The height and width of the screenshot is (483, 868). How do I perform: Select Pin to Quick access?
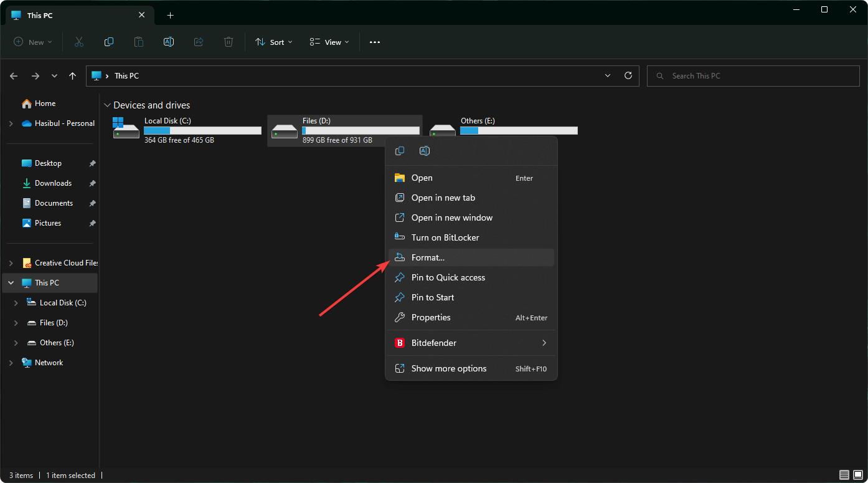[x=471, y=277]
